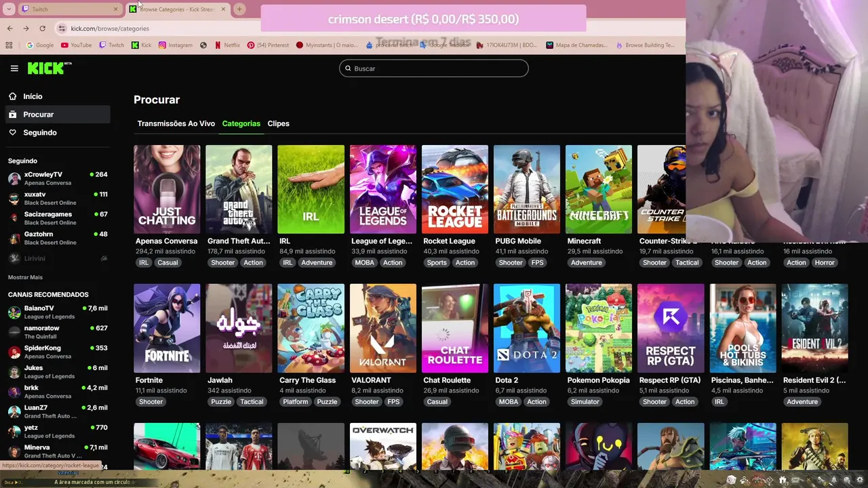Viewport: 868px width, 488px height.
Task: Switch to the Clipes tab
Action: [278, 123]
